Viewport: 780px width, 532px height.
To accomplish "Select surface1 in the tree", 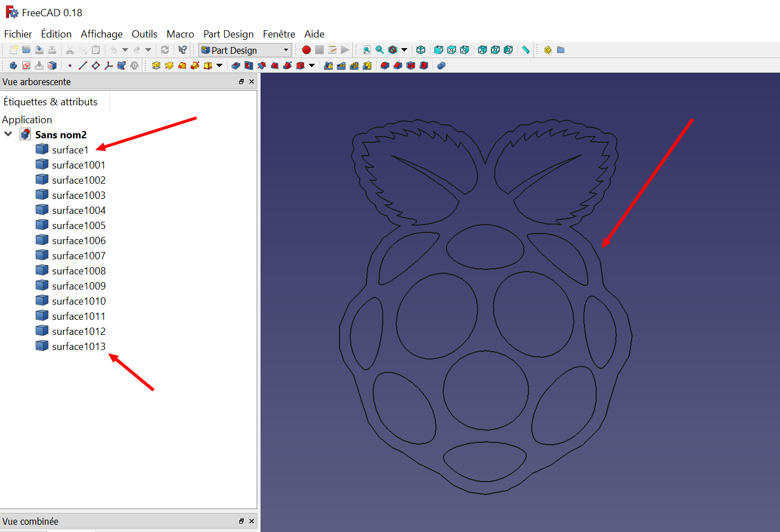I will click(x=70, y=150).
